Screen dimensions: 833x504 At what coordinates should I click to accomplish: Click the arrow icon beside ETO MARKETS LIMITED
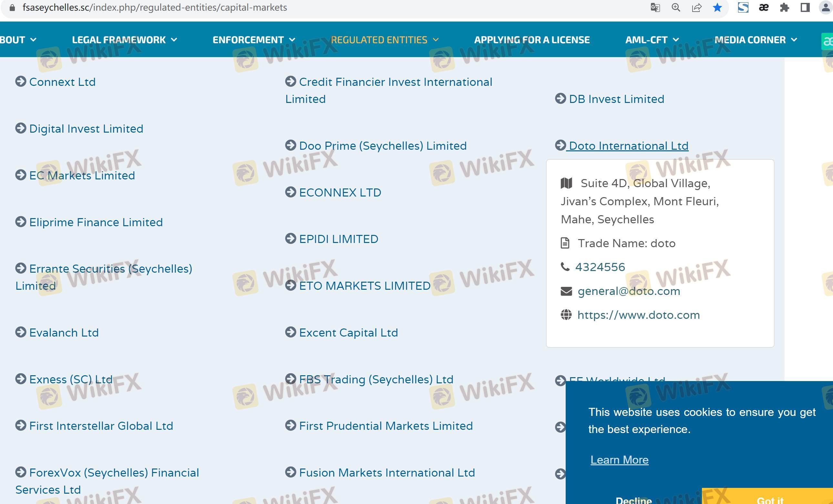(x=290, y=286)
